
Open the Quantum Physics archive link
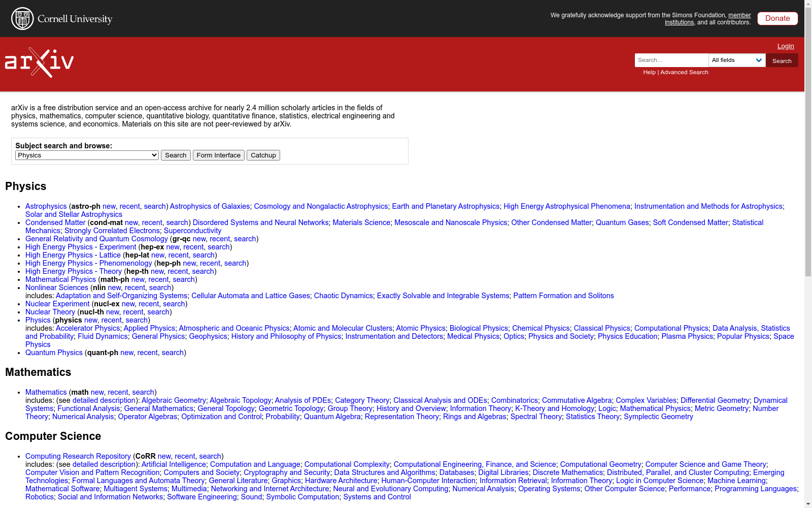click(x=54, y=353)
